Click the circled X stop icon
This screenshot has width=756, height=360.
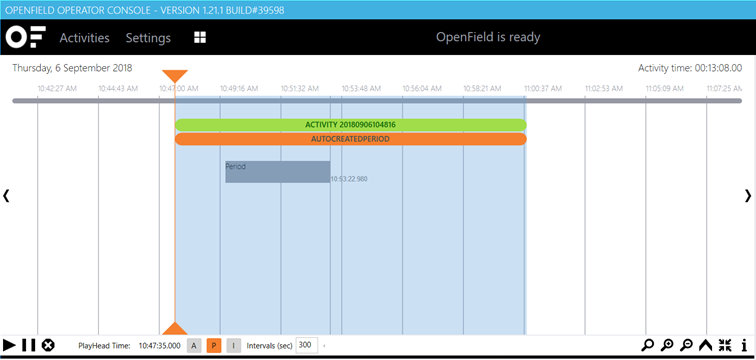tap(48, 345)
